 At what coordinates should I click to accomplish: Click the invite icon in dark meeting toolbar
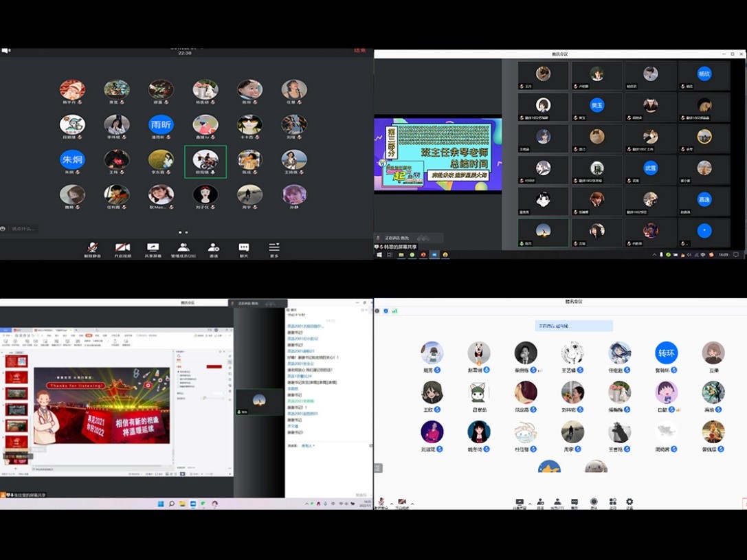(x=214, y=248)
